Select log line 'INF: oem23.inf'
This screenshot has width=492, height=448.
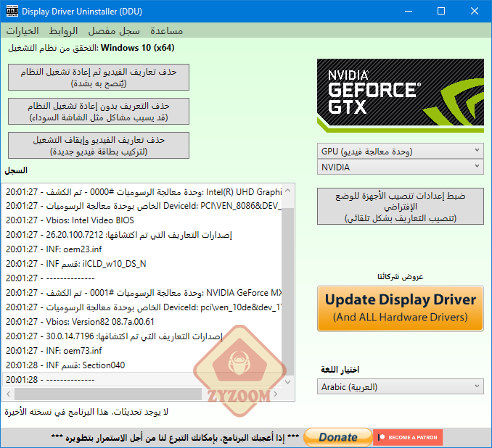[142, 249]
